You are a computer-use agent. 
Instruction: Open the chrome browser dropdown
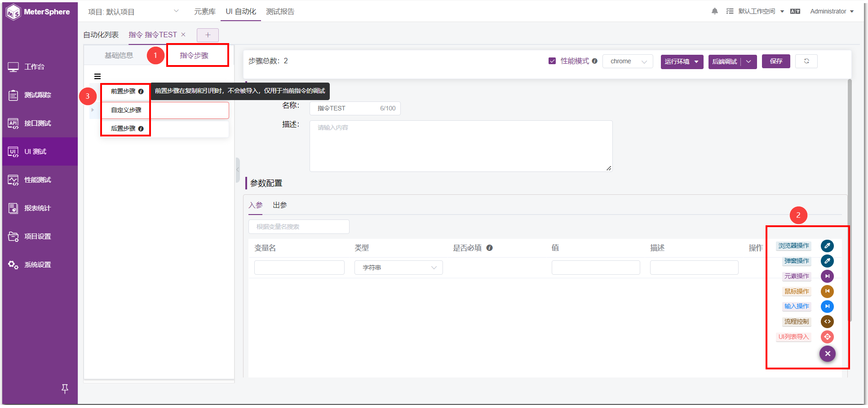point(628,61)
